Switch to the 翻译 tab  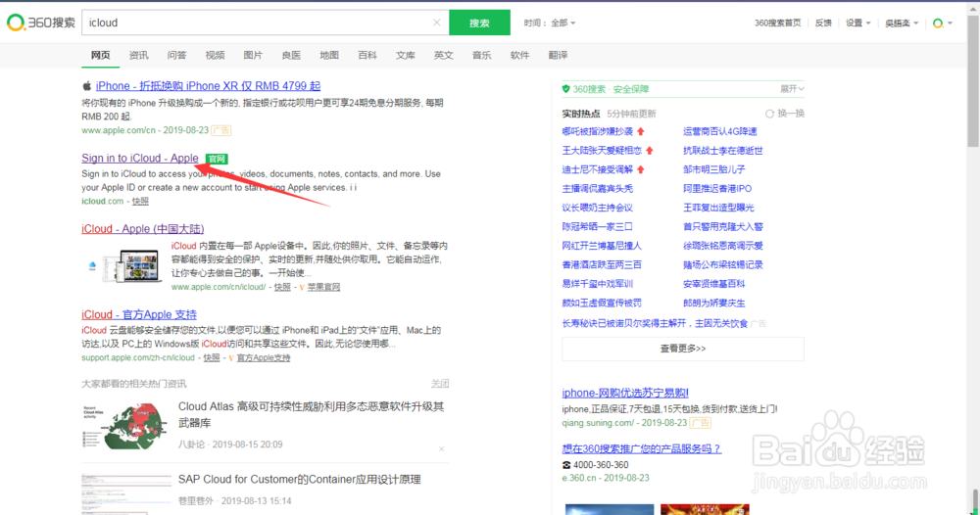click(x=558, y=55)
